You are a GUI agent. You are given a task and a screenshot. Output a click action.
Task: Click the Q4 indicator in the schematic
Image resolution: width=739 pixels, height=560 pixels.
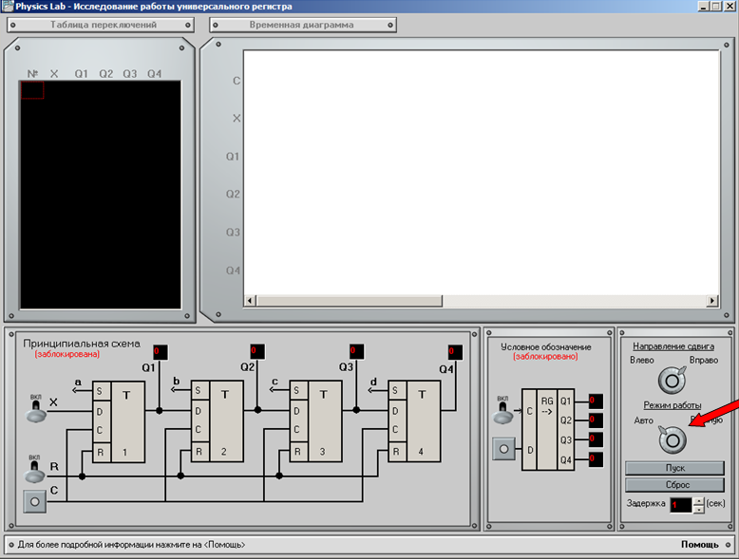coord(455,352)
